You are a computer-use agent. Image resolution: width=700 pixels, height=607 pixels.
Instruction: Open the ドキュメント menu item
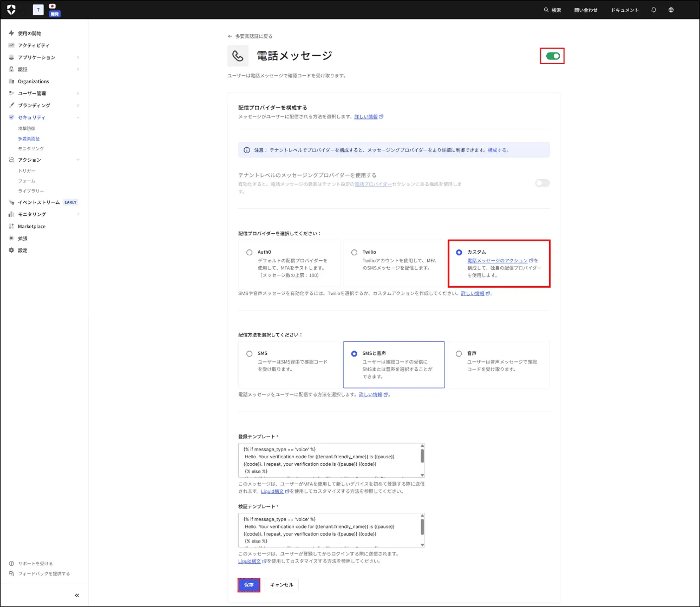click(625, 10)
